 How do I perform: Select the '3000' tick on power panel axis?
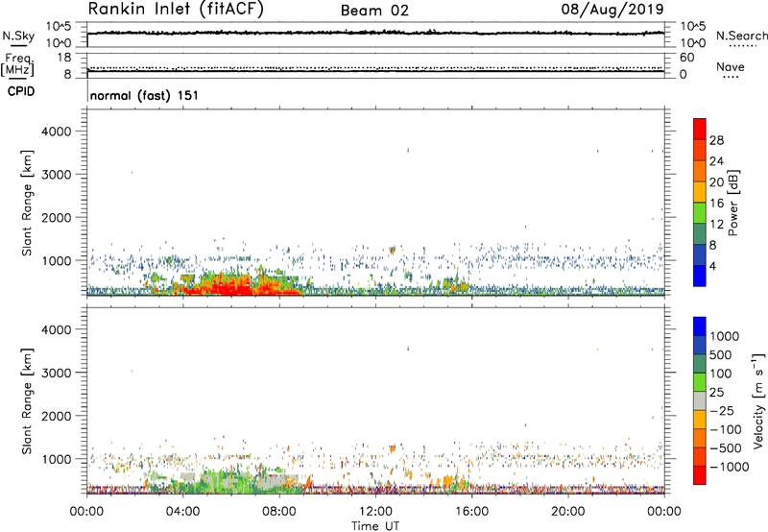pos(57,175)
